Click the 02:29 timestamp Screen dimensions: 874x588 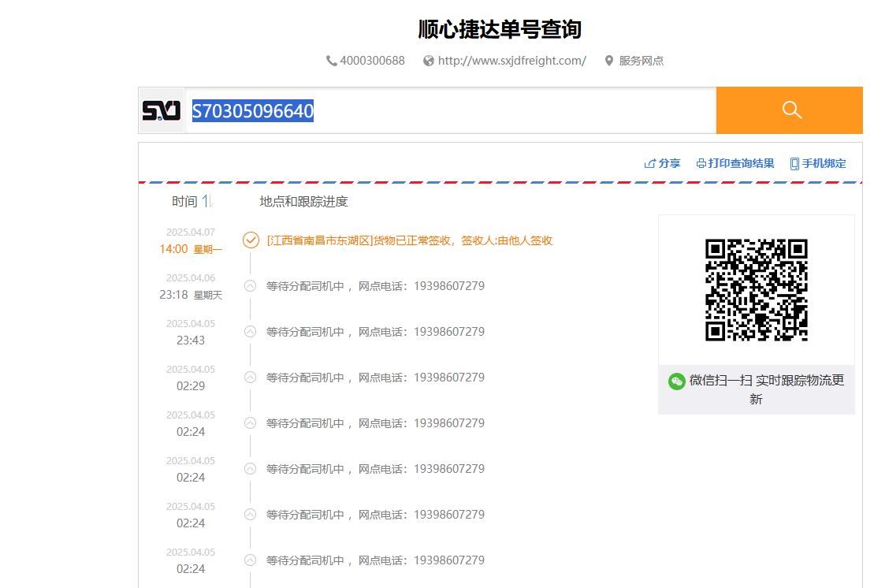pyautogui.click(x=191, y=386)
